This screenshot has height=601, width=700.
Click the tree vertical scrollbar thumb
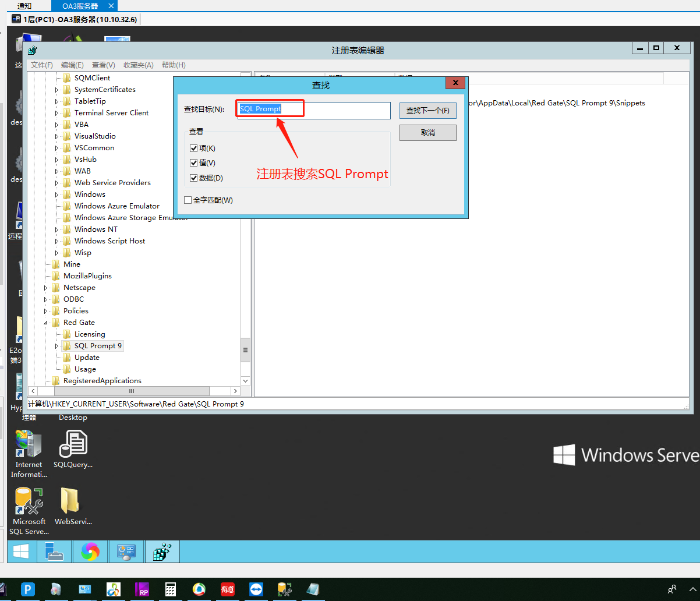click(246, 350)
